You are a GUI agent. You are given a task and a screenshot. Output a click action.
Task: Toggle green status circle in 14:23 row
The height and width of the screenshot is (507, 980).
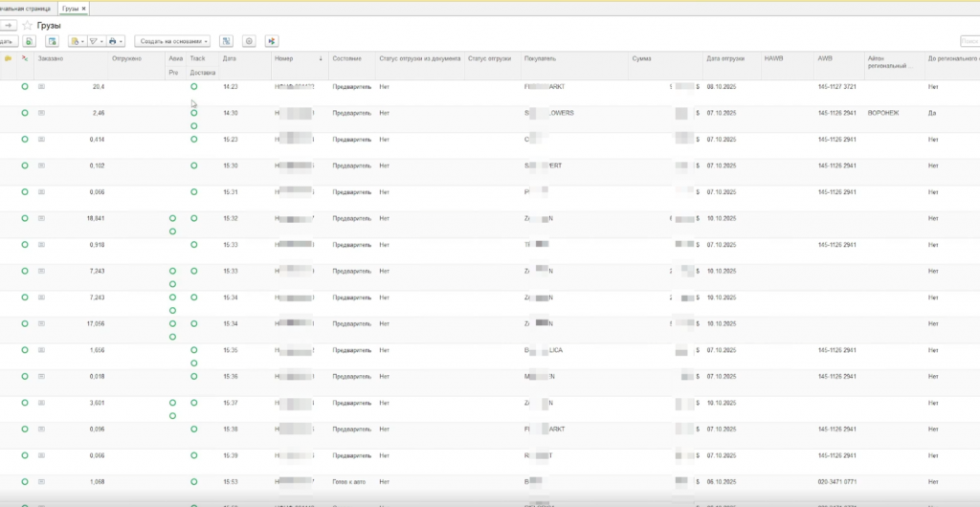[x=25, y=86]
